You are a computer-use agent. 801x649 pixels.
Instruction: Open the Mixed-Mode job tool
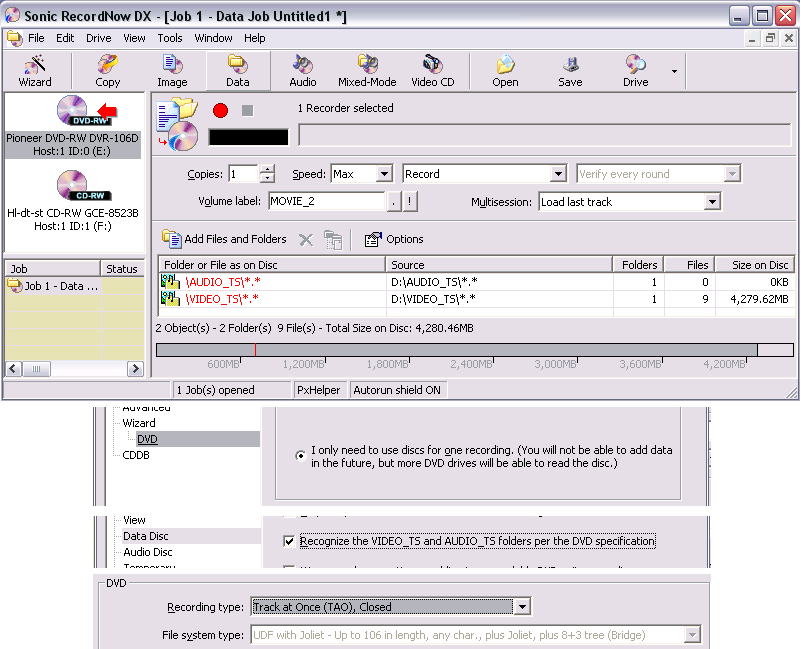pos(367,71)
